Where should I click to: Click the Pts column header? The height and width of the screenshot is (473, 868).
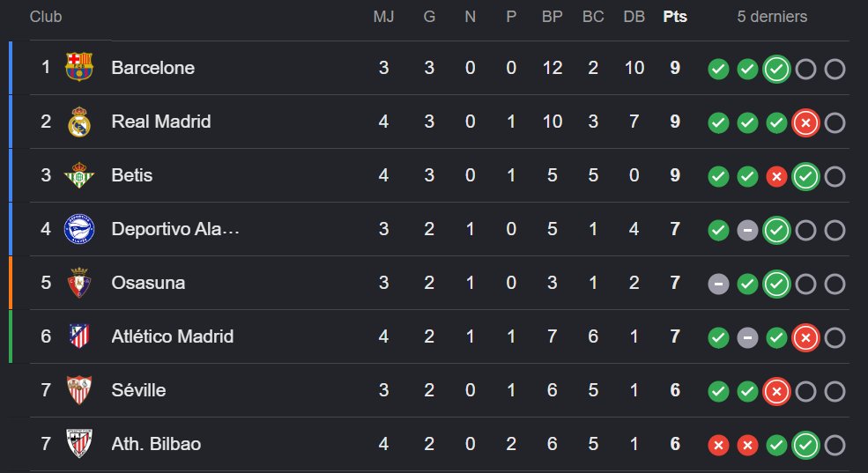coord(675,17)
